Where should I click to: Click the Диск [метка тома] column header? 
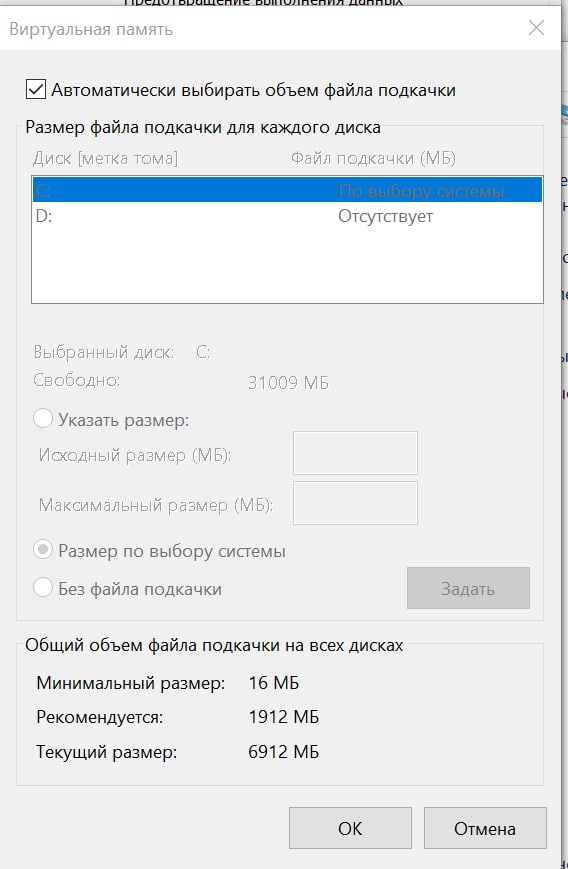(105, 159)
